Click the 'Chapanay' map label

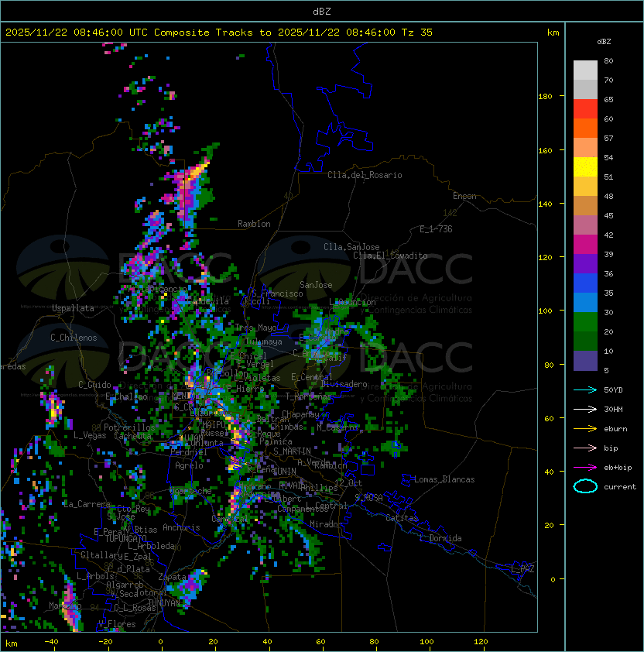pyautogui.click(x=300, y=414)
